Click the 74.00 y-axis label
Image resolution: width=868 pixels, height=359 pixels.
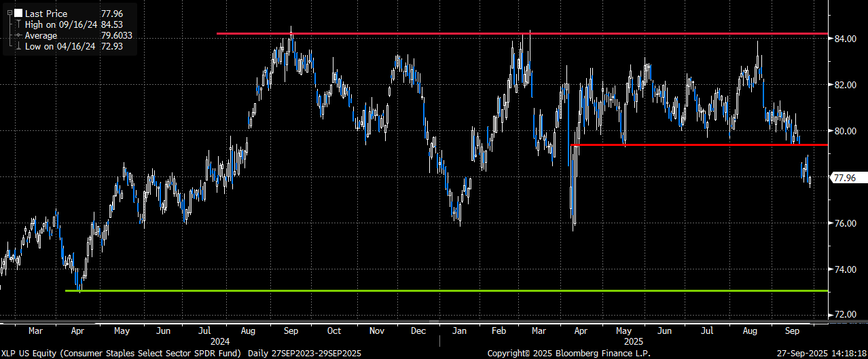pos(845,269)
